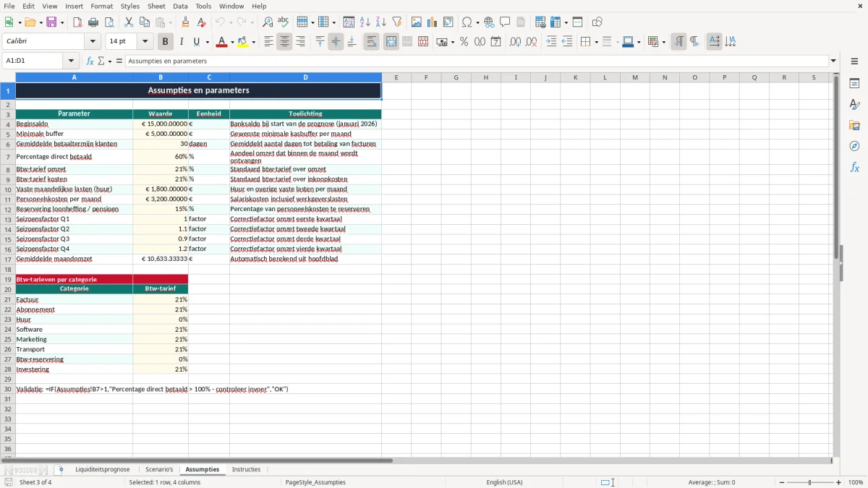Move the zoom slider in status bar

810,482
